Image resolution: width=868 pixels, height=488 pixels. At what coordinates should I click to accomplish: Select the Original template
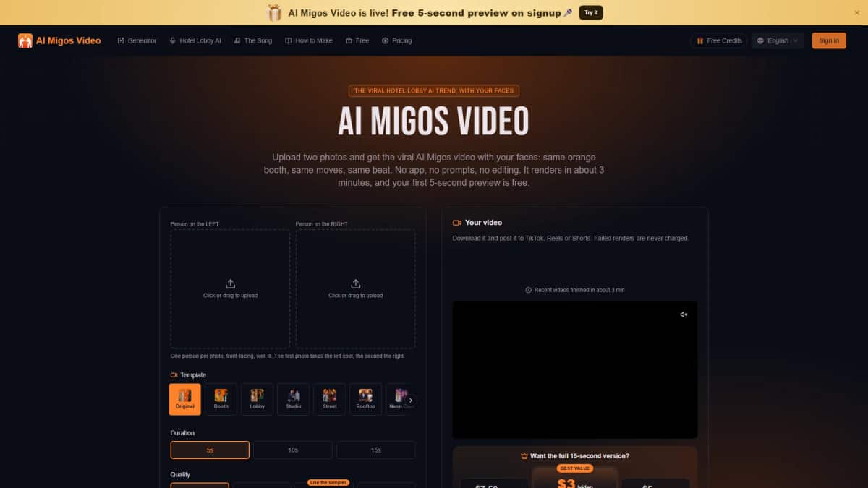[x=185, y=399]
